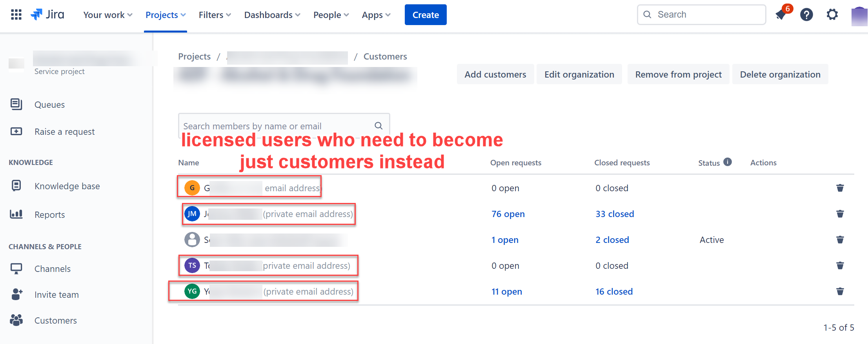The image size is (868, 344).
Task: Click the Reports chart icon
Action: (16, 214)
